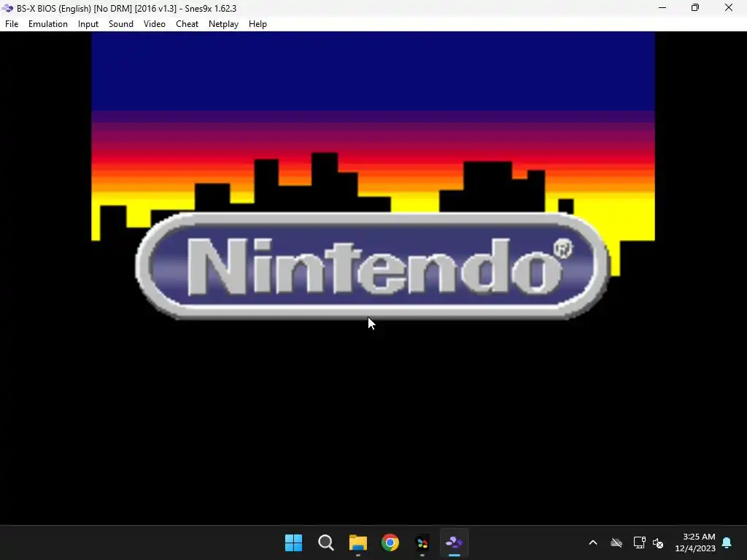747x560 pixels.
Task: Open the Cheat menu
Action: click(187, 24)
